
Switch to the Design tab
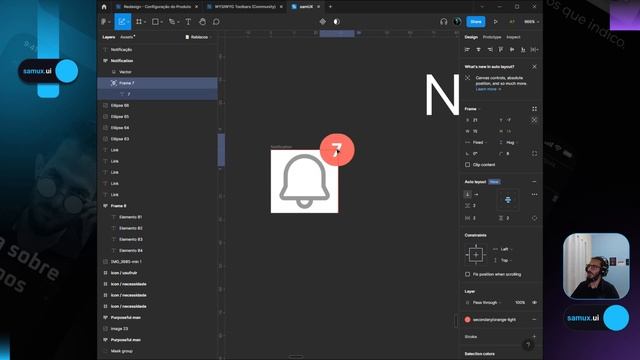[471, 37]
